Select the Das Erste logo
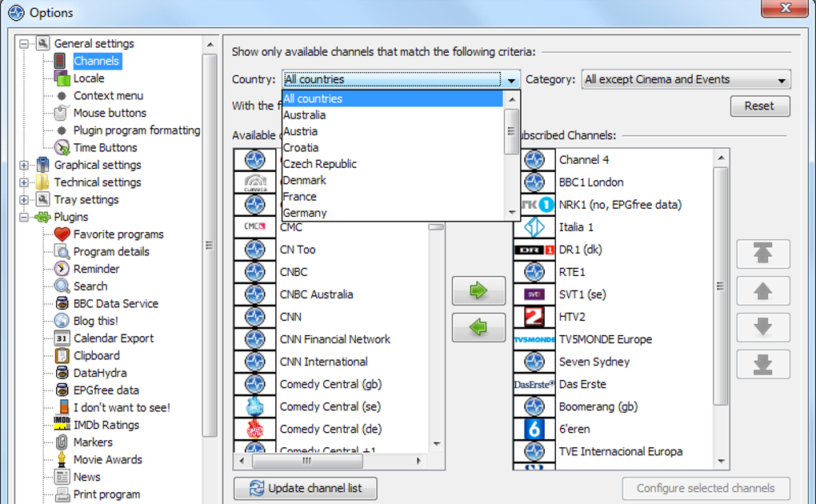 tap(534, 384)
